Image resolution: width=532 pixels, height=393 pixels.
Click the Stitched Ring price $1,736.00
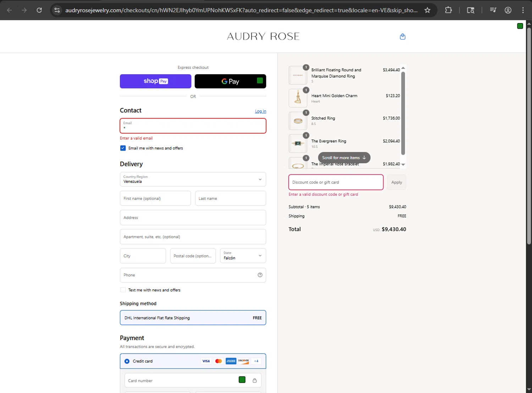click(391, 118)
